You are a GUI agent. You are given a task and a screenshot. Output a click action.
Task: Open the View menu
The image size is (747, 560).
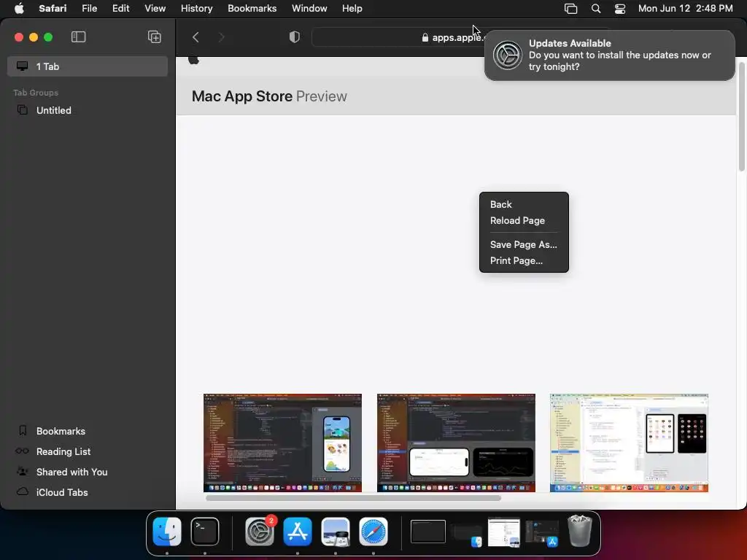[155, 8]
